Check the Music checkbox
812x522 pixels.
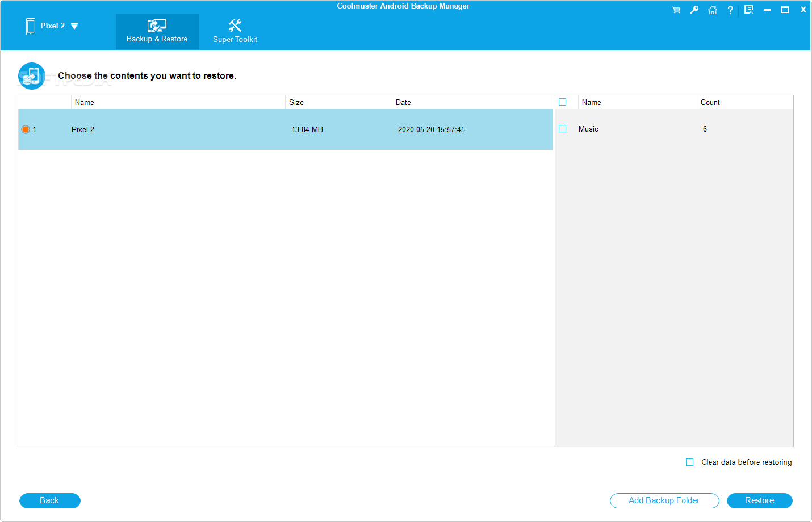click(x=563, y=129)
